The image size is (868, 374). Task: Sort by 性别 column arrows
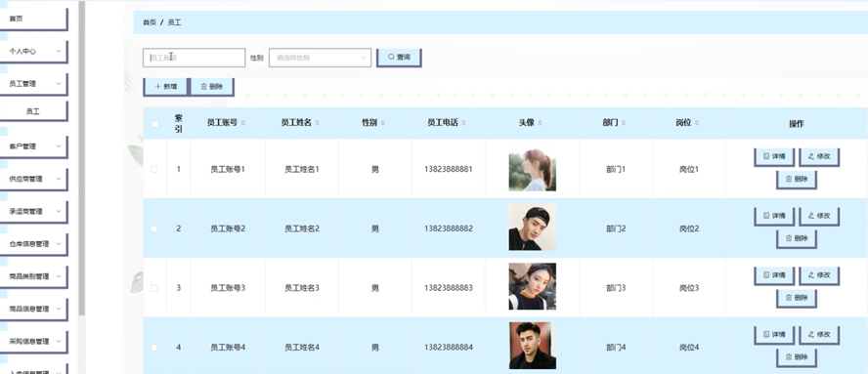(382, 123)
